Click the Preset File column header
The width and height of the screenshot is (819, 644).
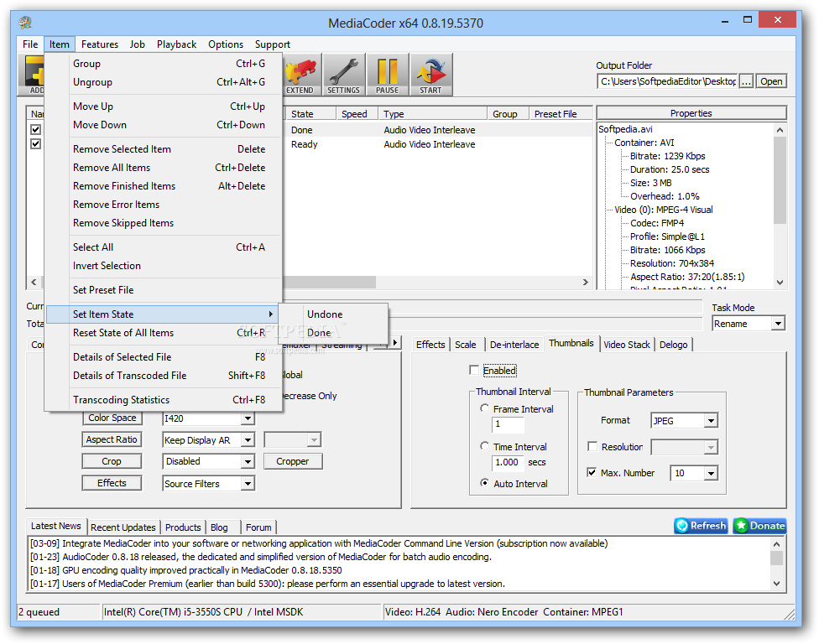coord(561,114)
